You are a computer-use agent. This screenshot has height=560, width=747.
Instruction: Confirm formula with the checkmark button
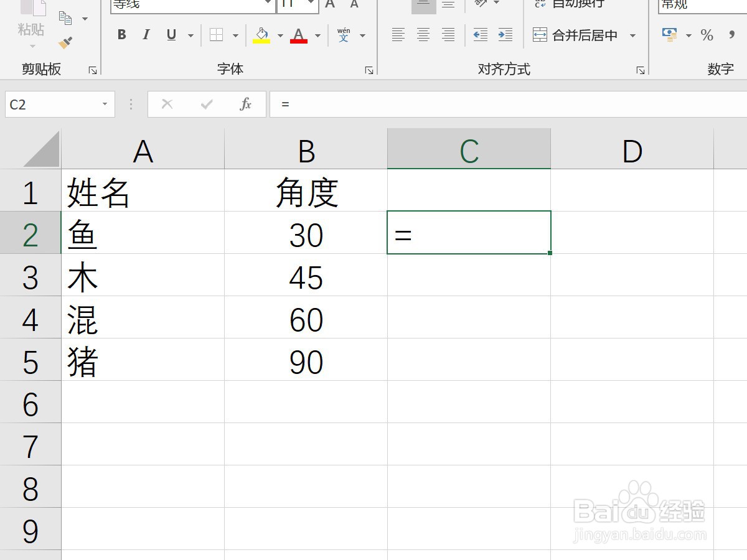(x=206, y=104)
